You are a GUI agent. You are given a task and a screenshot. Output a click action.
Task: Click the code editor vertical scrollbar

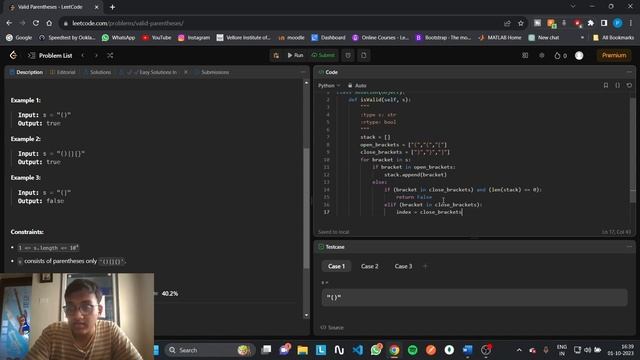click(632, 150)
